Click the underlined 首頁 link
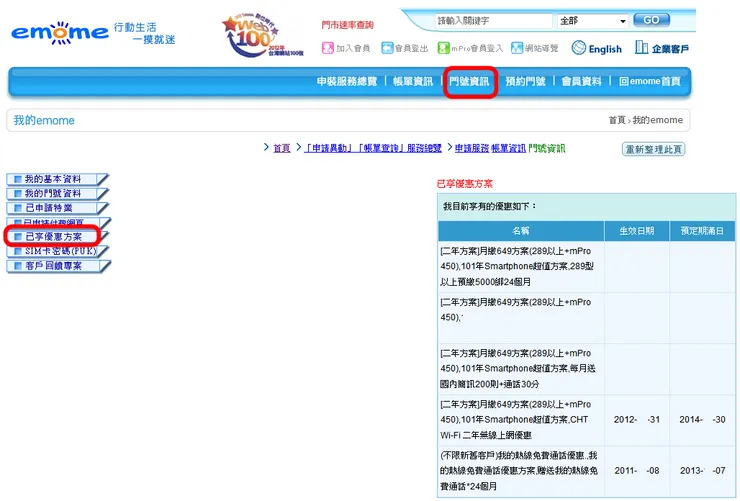This screenshot has width=740, height=501. (282, 148)
